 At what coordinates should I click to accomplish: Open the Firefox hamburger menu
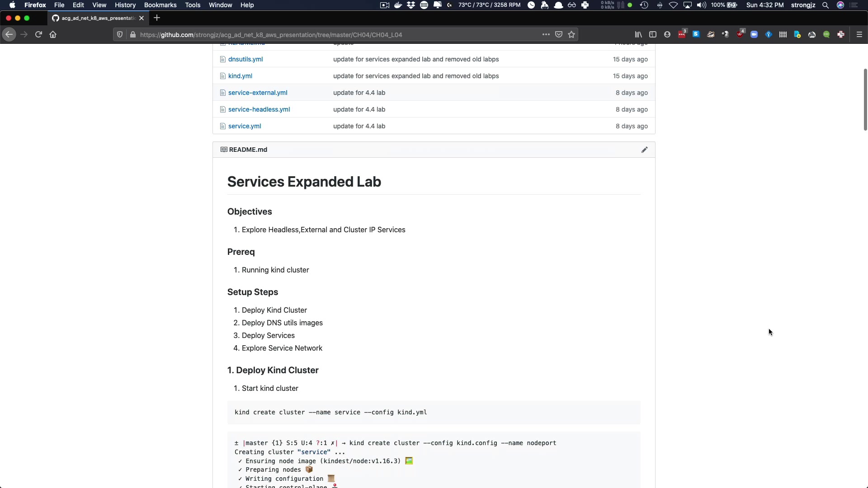(859, 35)
